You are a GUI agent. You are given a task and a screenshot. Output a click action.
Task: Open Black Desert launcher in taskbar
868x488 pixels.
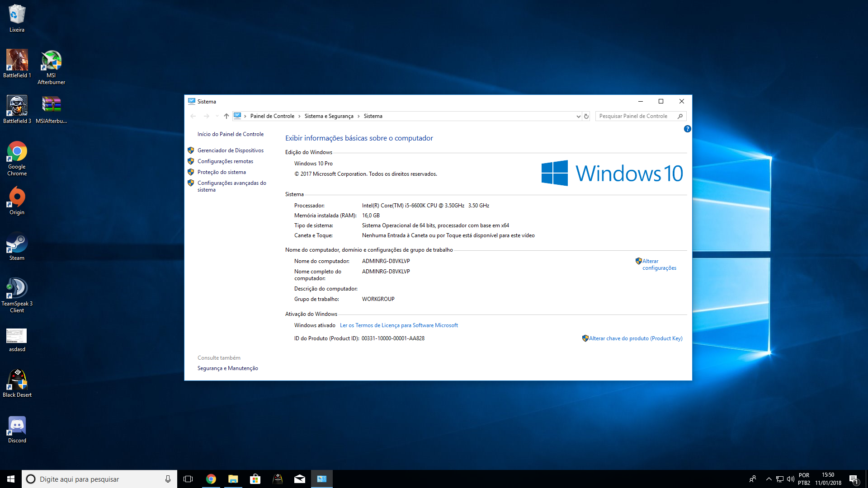[x=278, y=479]
